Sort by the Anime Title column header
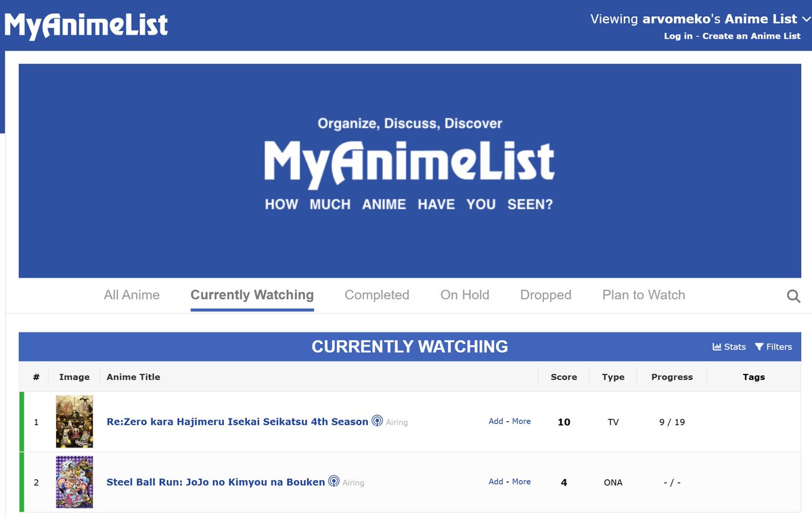 133,376
